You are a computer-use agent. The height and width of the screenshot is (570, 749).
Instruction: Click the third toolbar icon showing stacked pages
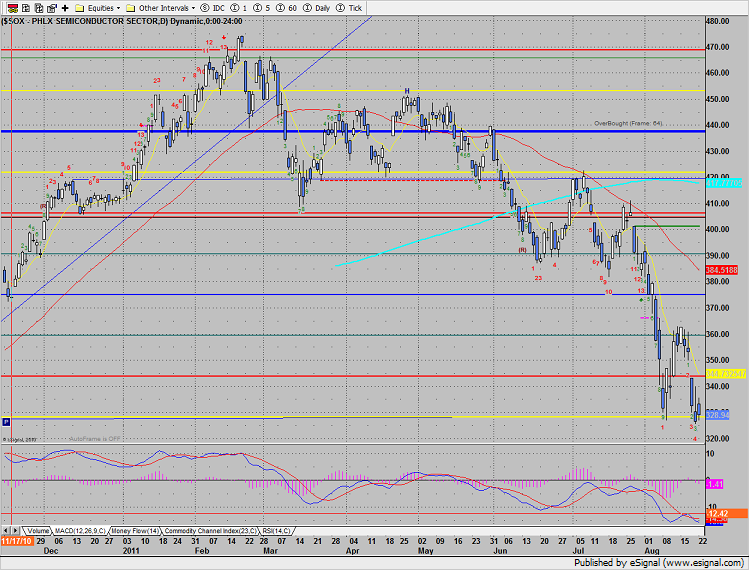click(39, 8)
